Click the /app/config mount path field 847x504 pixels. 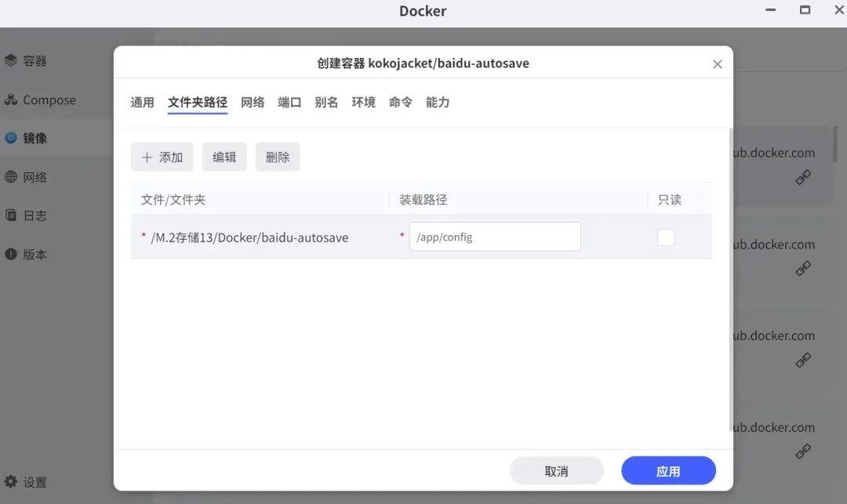494,237
